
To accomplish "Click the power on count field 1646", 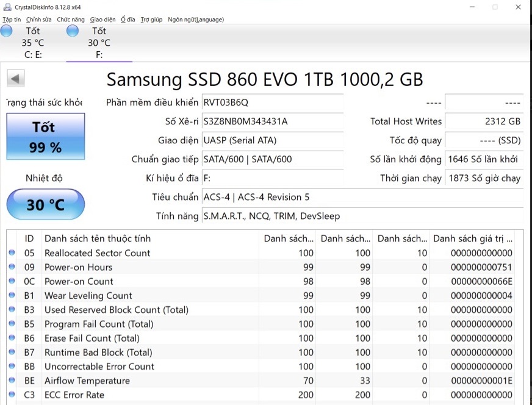I will [x=484, y=159].
